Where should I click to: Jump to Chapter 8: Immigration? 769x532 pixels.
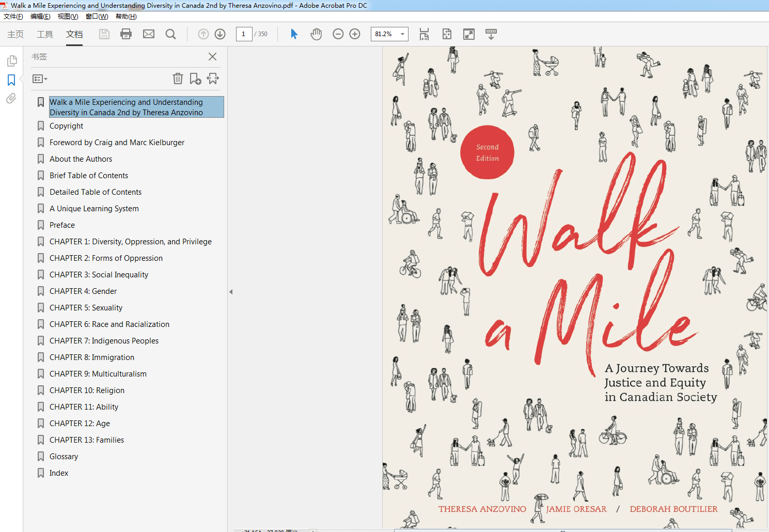click(92, 357)
